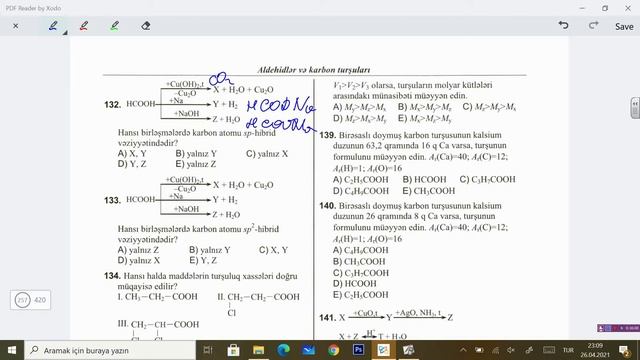Image resolution: width=640 pixels, height=360 pixels.
Task: Click the pen workspace tray icon
Action: click(529, 350)
